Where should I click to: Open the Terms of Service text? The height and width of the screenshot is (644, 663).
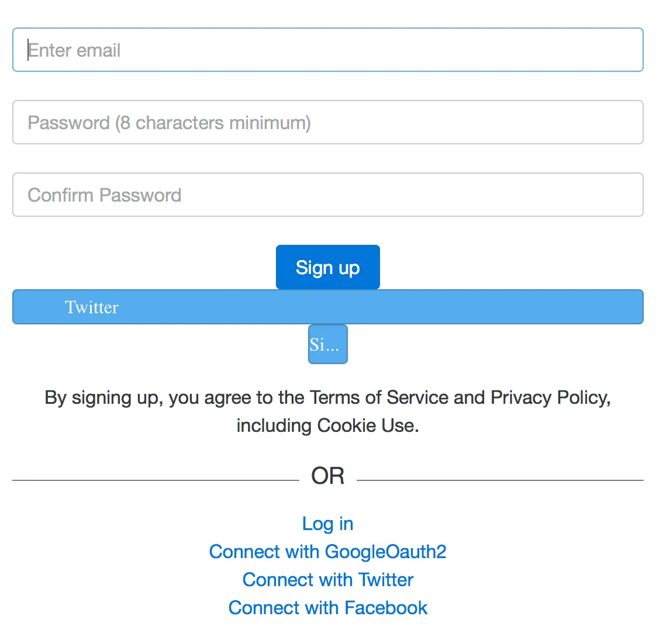379,398
